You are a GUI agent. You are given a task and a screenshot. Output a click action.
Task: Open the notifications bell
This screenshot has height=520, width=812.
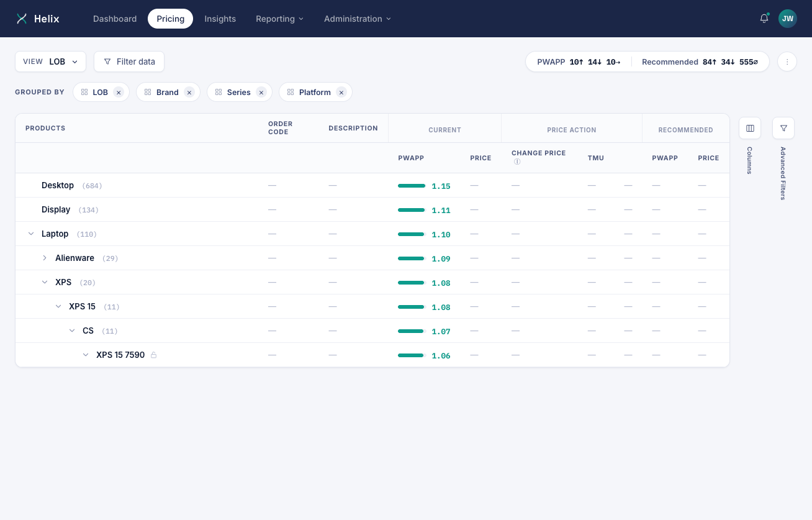tap(764, 19)
